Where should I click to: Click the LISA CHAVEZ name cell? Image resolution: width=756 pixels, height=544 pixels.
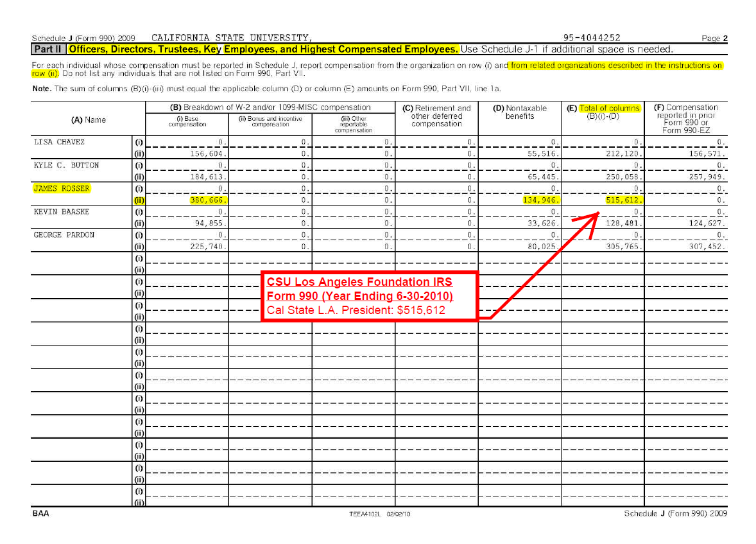59,142
